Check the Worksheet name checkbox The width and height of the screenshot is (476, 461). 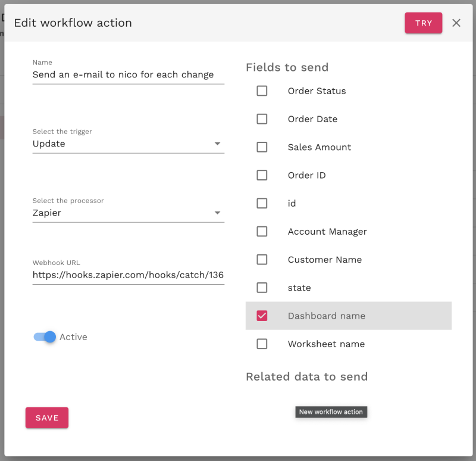[262, 344]
